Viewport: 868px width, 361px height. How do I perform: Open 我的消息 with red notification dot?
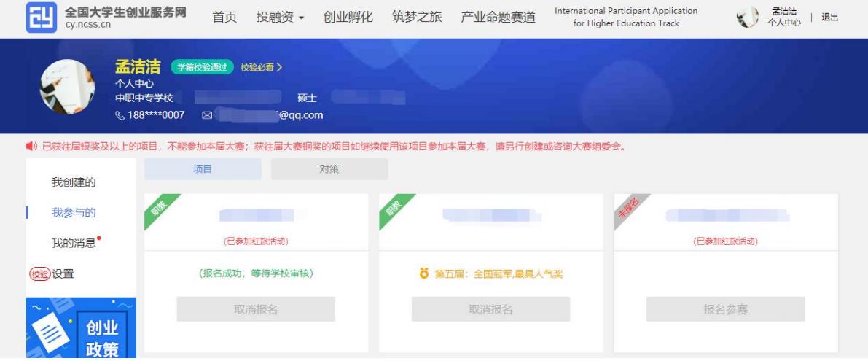pos(73,243)
